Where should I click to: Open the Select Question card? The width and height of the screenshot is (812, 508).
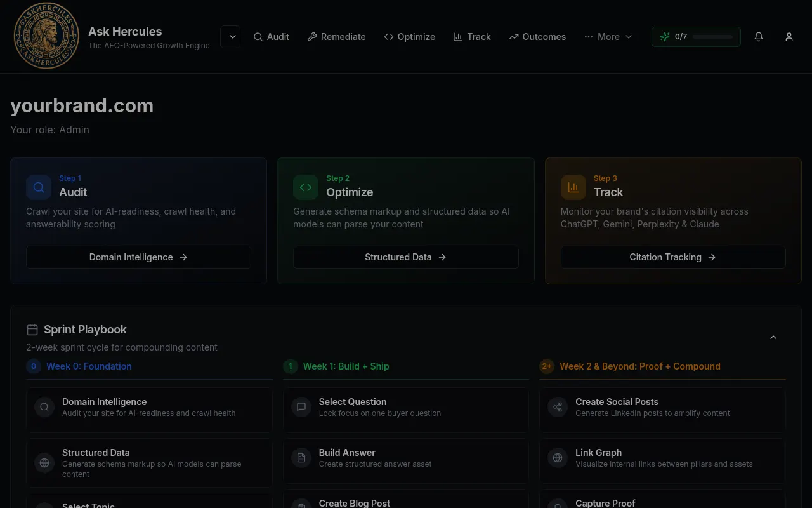(406, 410)
